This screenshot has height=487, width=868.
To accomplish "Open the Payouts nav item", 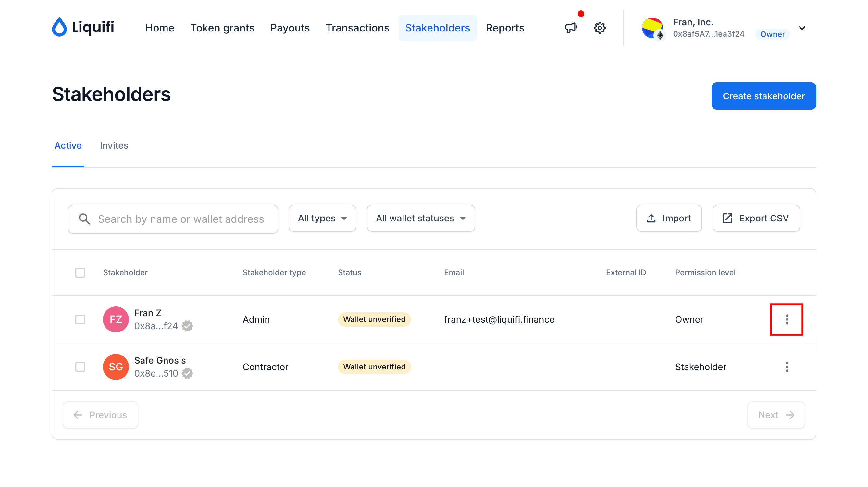I will coord(290,28).
